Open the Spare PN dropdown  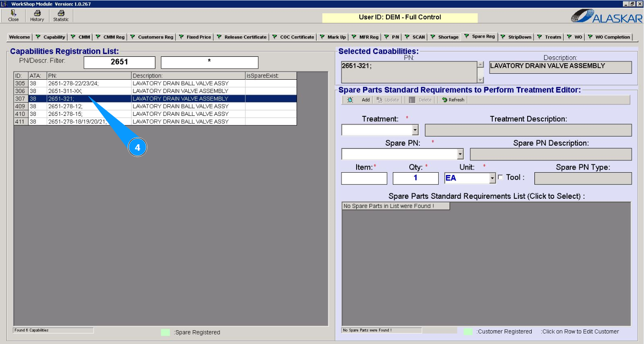460,154
